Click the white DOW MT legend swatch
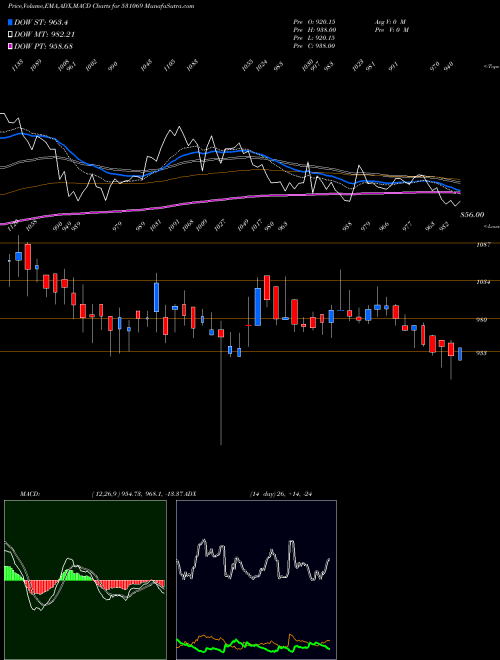The width and height of the screenshot is (500, 660). (10, 35)
